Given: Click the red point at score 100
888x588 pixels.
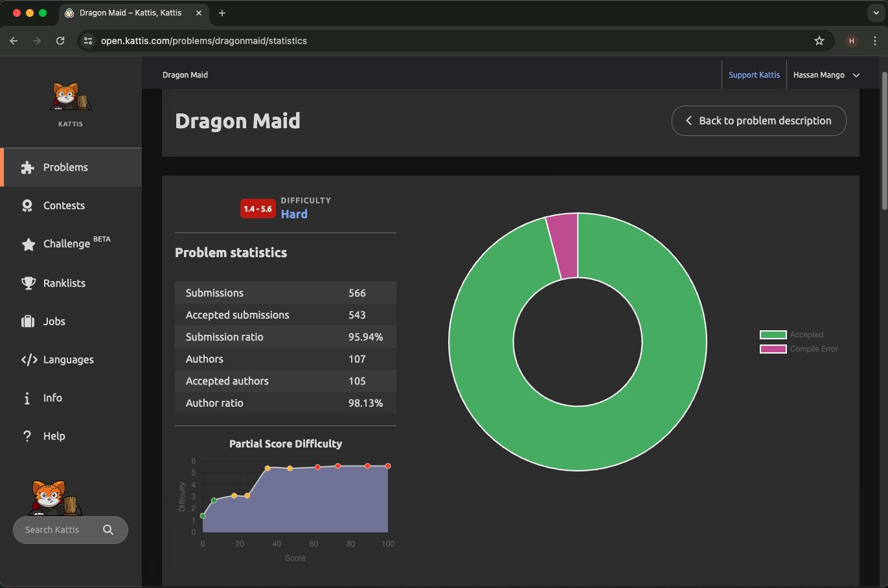Looking at the screenshot, I should click(x=388, y=466).
